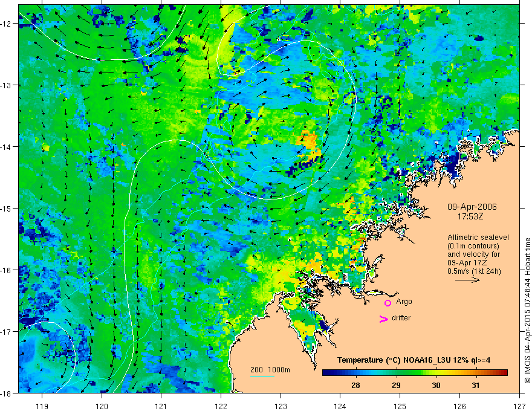The width and height of the screenshot is (532, 411).
Task: Click the cyan 200 1000m depth contour line sample
Action: [262, 376]
